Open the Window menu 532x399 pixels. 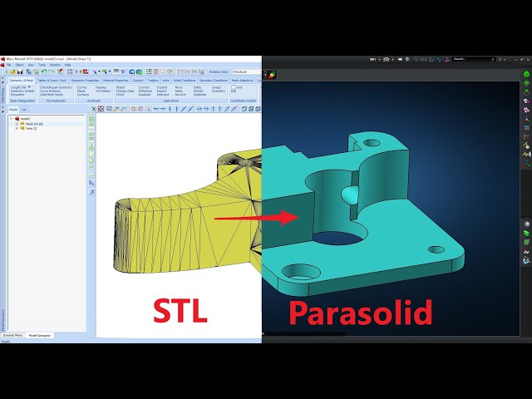(x=55, y=65)
